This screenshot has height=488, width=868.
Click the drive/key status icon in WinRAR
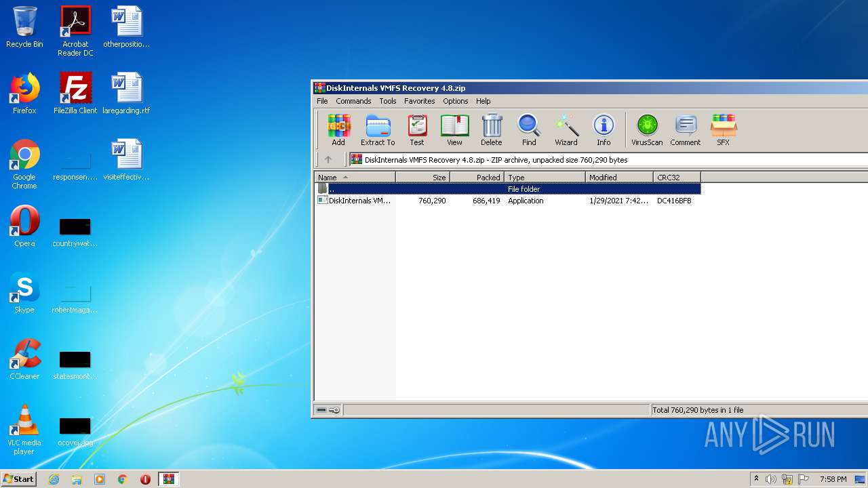[x=328, y=410]
